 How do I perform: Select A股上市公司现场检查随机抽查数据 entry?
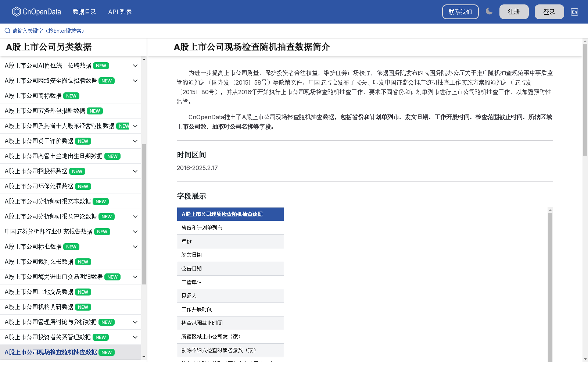tap(71, 352)
